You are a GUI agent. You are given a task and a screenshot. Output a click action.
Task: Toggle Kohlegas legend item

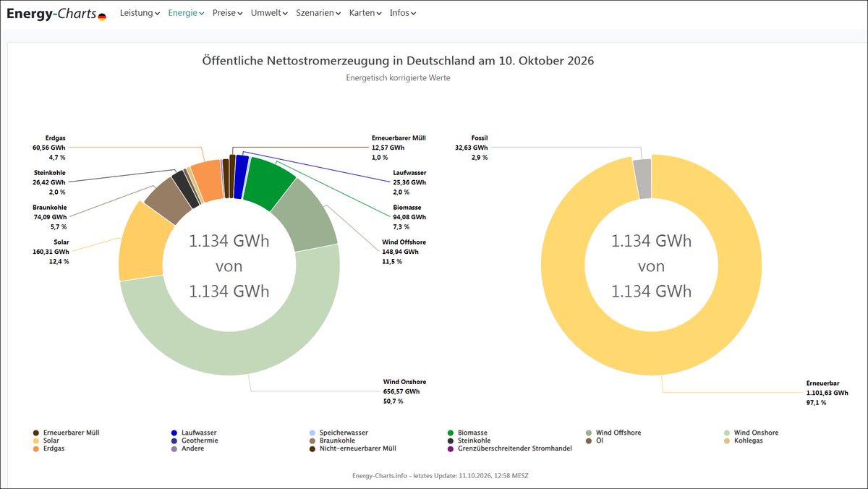744,441
